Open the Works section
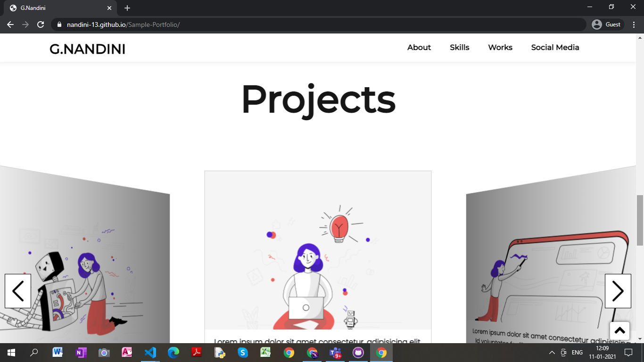The image size is (644, 362). click(500, 48)
